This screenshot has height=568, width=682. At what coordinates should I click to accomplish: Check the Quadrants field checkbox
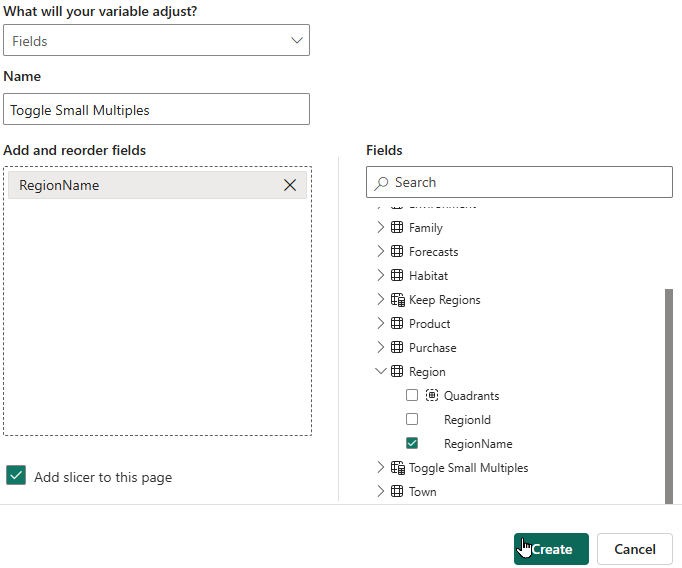coord(411,395)
